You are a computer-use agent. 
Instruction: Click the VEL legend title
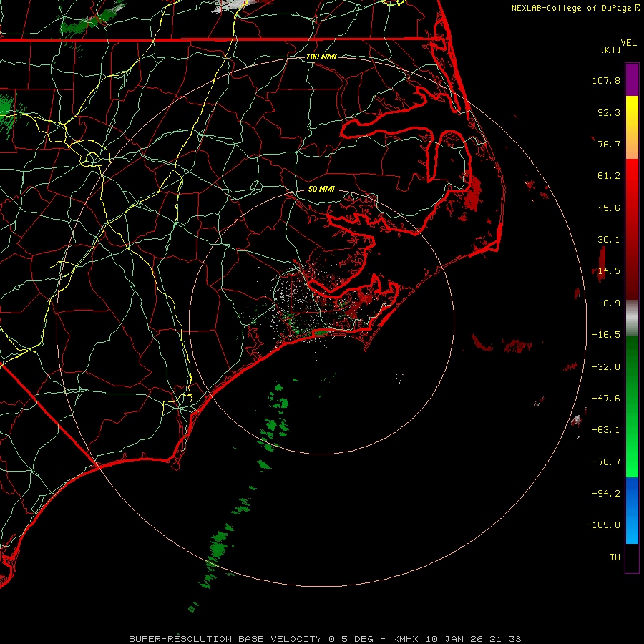tap(629, 43)
